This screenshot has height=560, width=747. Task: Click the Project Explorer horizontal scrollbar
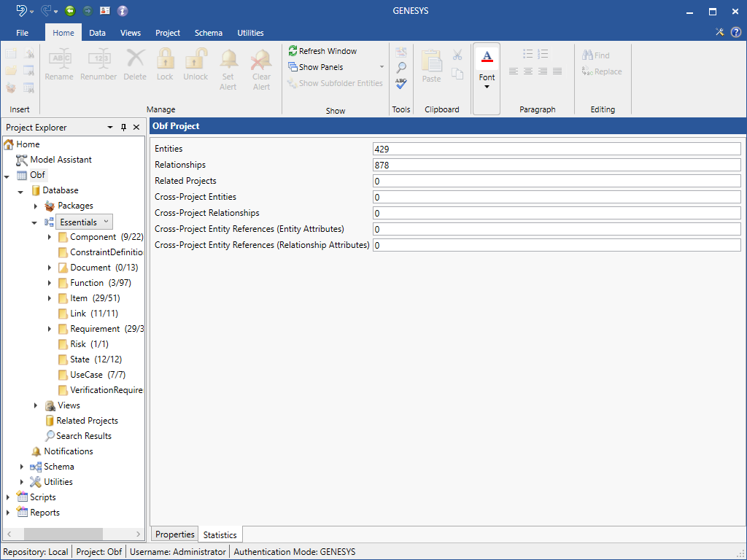pyautogui.click(x=63, y=534)
